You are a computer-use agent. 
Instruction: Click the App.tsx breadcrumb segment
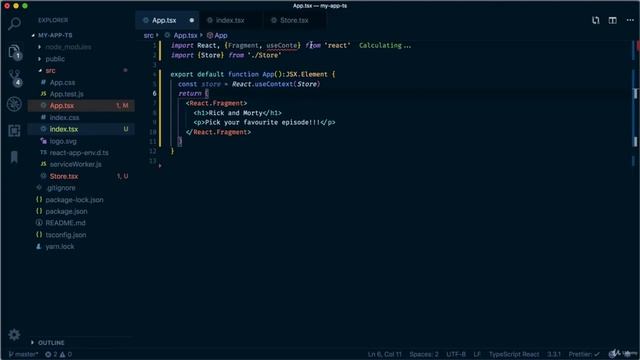pyautogui.click(x=185, y=36)
